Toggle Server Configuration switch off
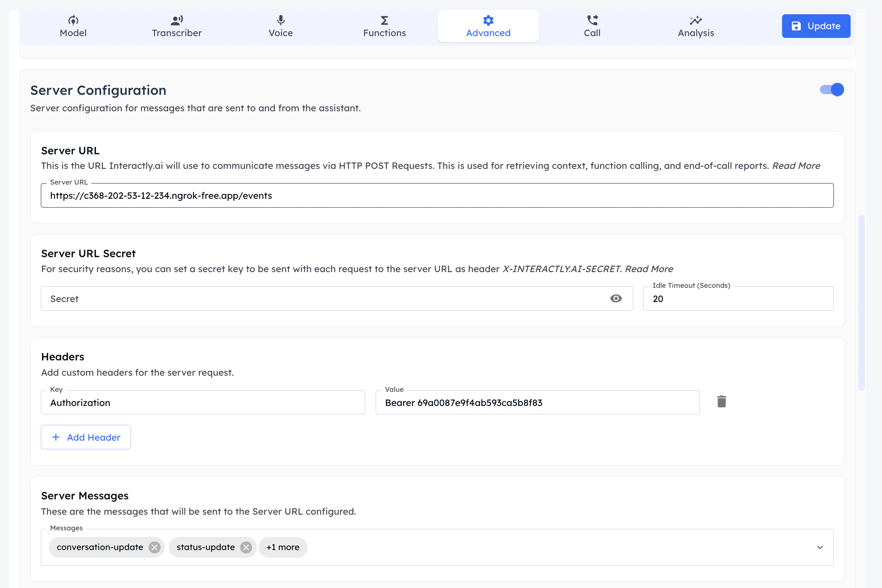 [x=831, y=90]
